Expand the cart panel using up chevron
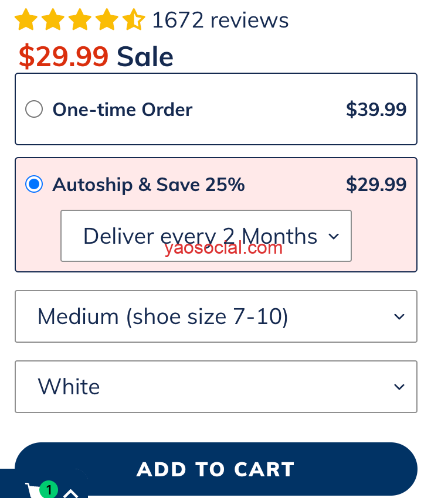448x498 pixels. click(x=70, y=493)
